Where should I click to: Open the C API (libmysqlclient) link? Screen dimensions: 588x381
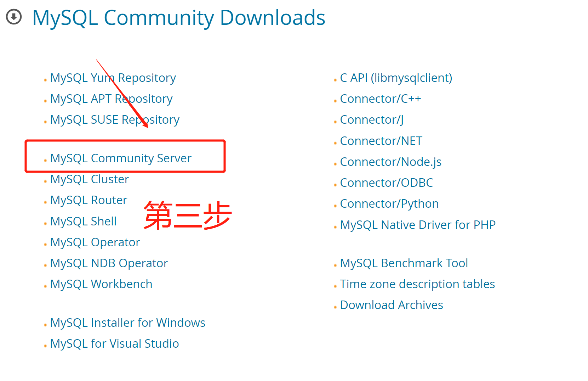tap(396, 78)
